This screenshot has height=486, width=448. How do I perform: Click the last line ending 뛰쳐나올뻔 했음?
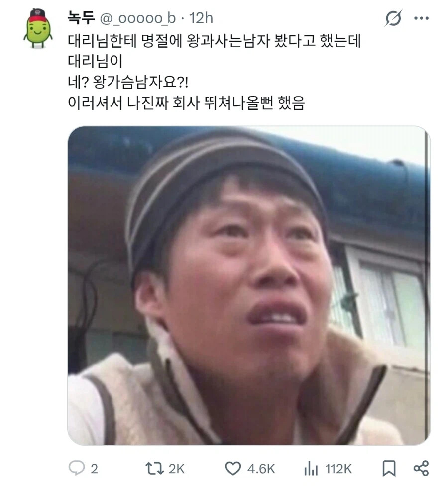tap(186, 102)
